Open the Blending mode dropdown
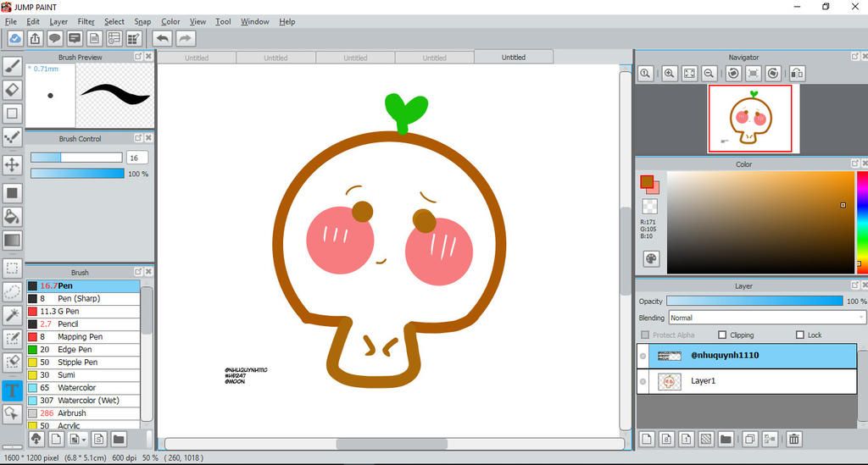This screenshot has height=465, width=868. point(766,318)
